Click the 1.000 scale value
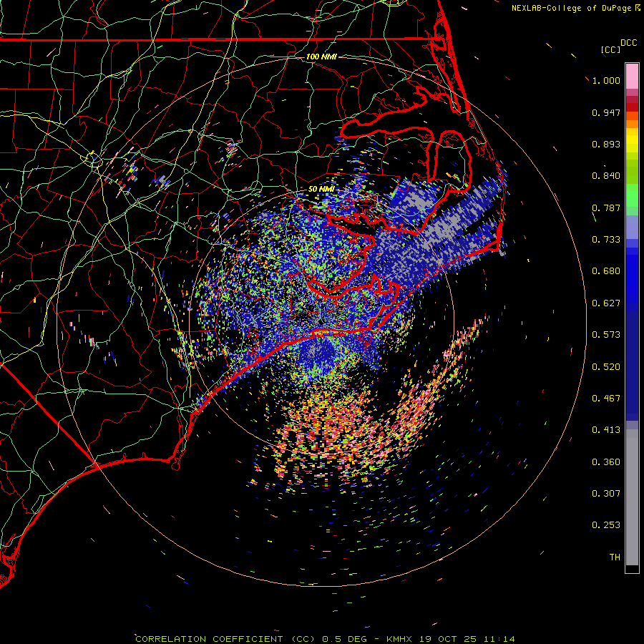The image size is (644, 644). click(606, 80)
